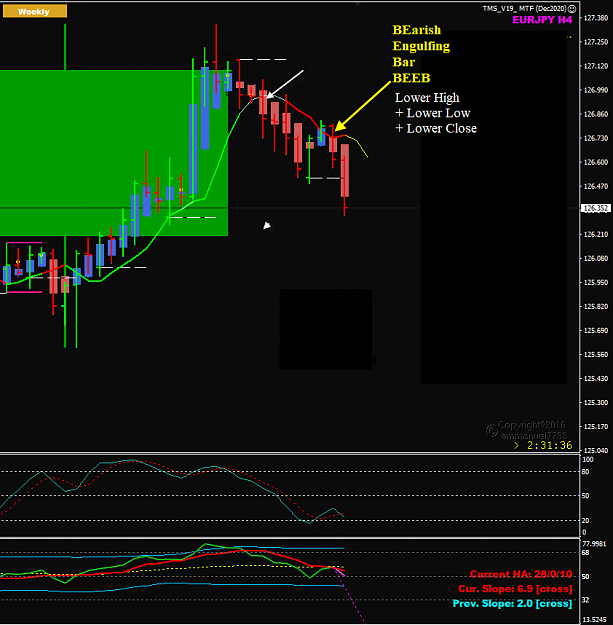Click the 125.690 price axis label

[596, 330]
